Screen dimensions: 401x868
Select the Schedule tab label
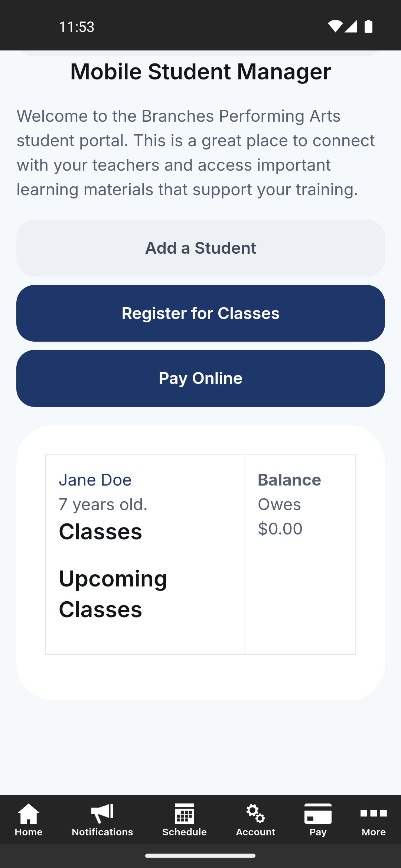click(x=185, y=832)
